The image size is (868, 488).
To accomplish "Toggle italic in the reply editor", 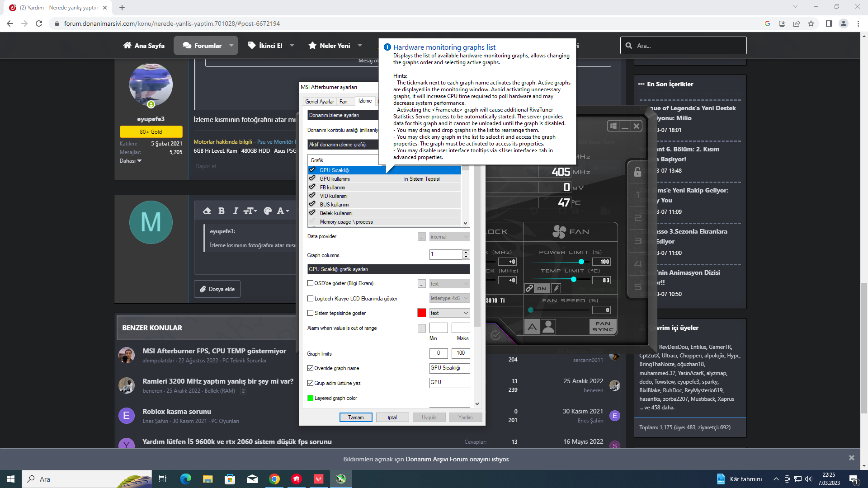I will coord(235,211).
